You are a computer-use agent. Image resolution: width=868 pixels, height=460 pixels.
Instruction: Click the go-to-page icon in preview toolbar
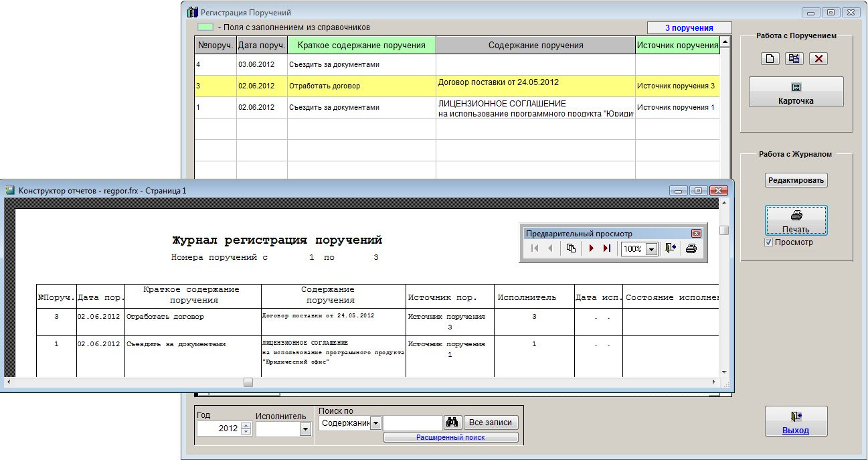click(571, 248)
